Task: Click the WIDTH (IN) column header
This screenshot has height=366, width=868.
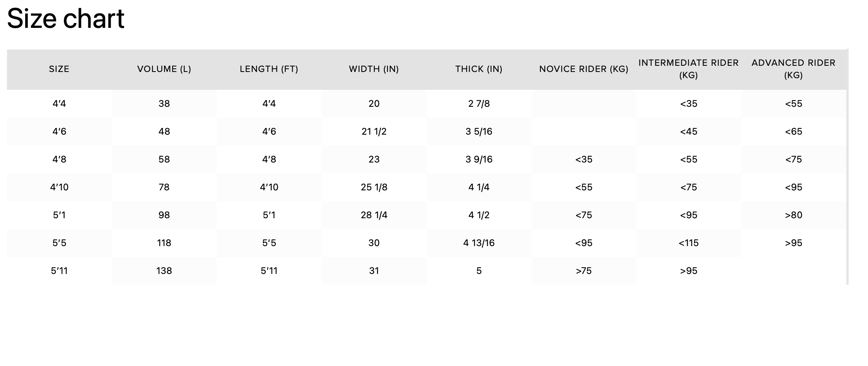Action: (x=374, y=69)
